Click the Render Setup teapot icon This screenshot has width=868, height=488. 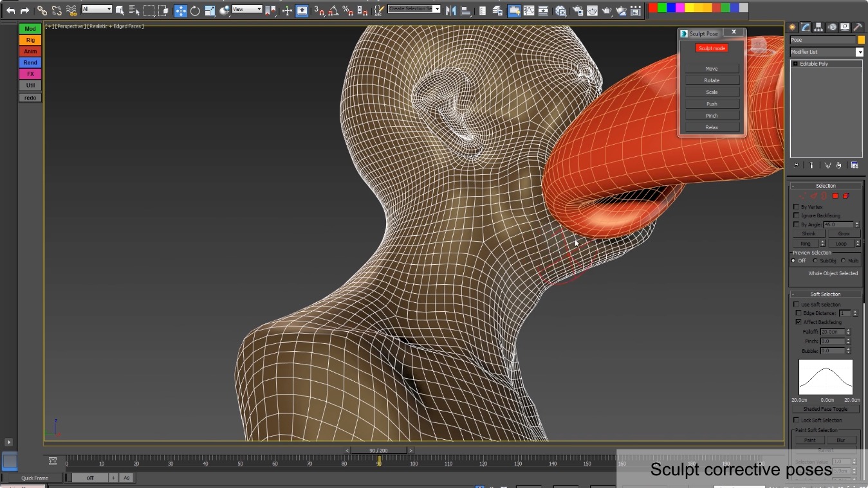[x=577, y=10]
